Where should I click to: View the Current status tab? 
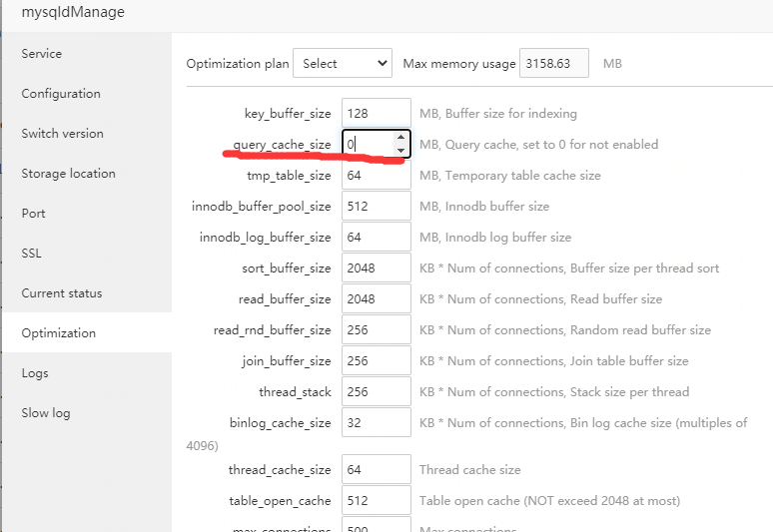coord(62,293)
